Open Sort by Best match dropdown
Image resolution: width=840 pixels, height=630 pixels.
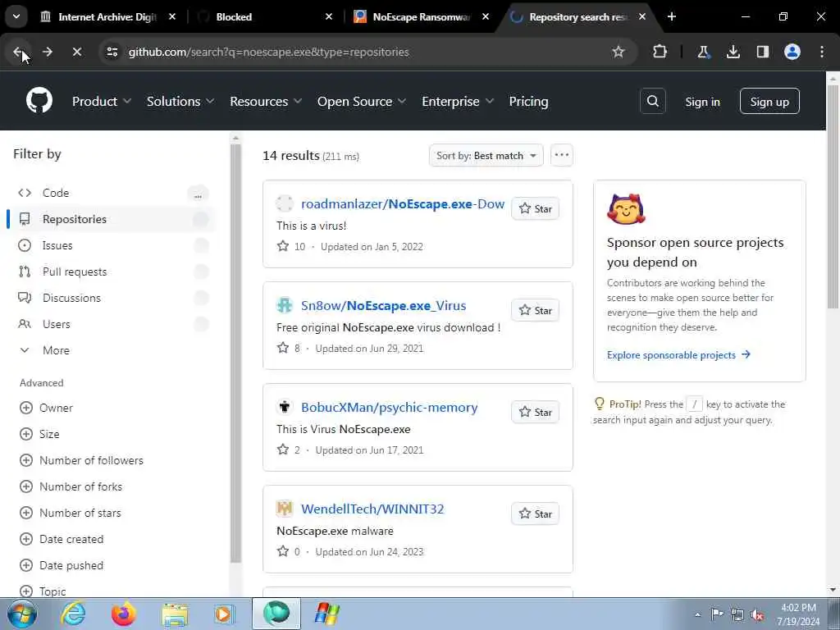pyautogui.click(x=486, y=155)
